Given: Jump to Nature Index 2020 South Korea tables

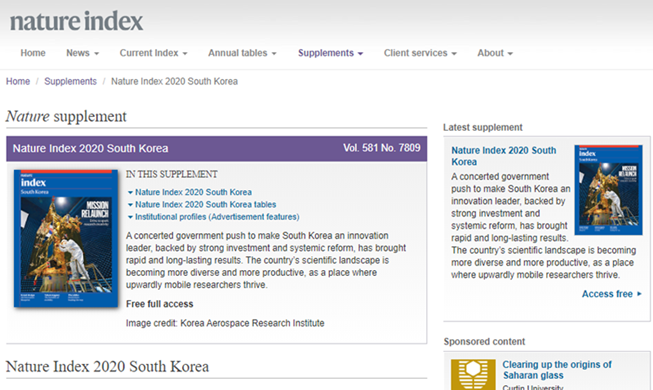Looking at the screenshot, I should pos(205,205).
